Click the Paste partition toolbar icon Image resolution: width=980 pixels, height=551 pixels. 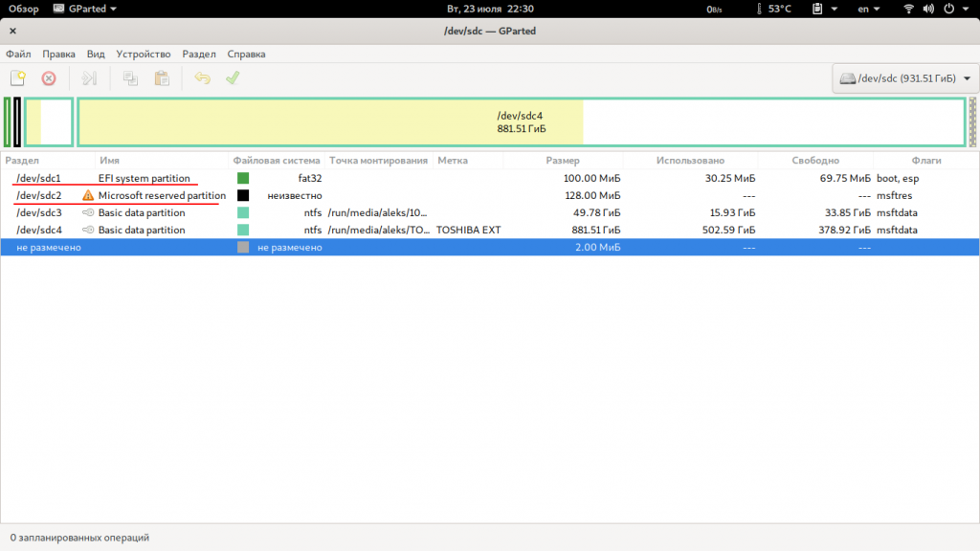pyautogui.click(x=162, y=78)
